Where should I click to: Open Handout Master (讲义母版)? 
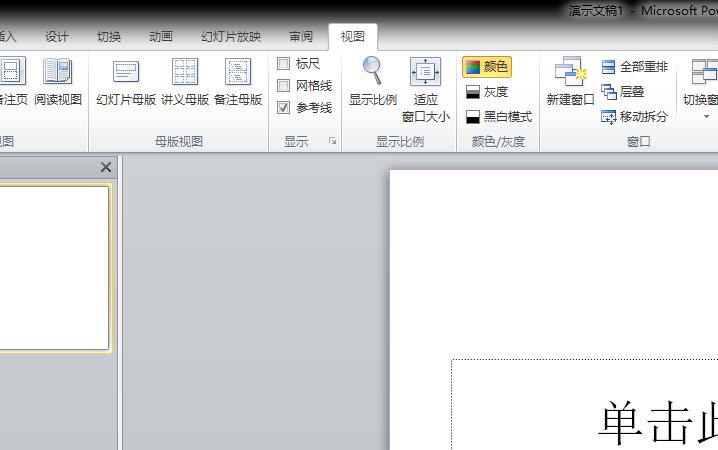click(185, 81)
